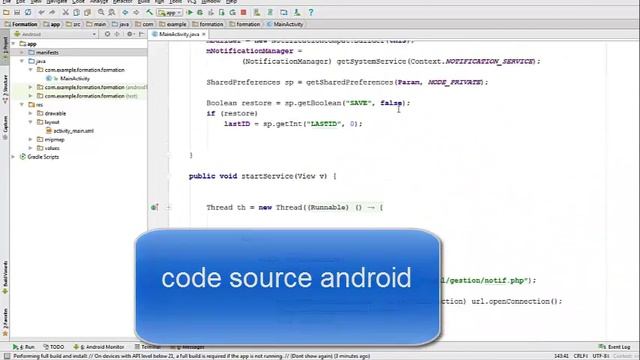Image resolution: width=640 pixels, height=360 pixels.
Task: Toggle code folding on the Thread lambda line
Action: pyautogui.click(x=169, y=207)
